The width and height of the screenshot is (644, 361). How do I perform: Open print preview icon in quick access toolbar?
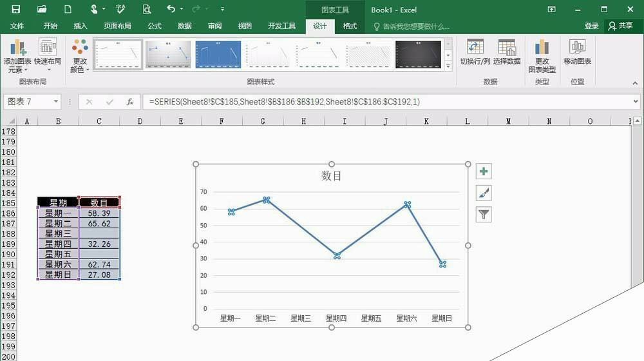point(147,9)
